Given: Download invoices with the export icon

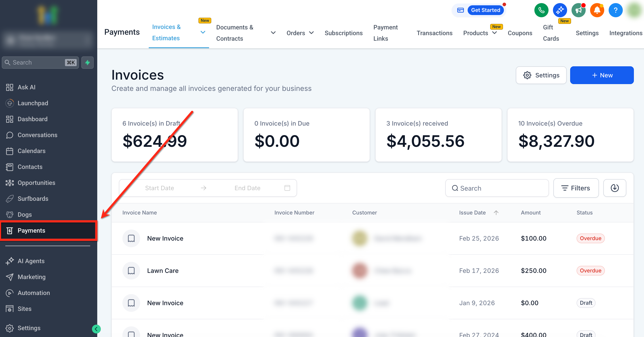Looking at the screenshot, I should click(x=615, y=188).
